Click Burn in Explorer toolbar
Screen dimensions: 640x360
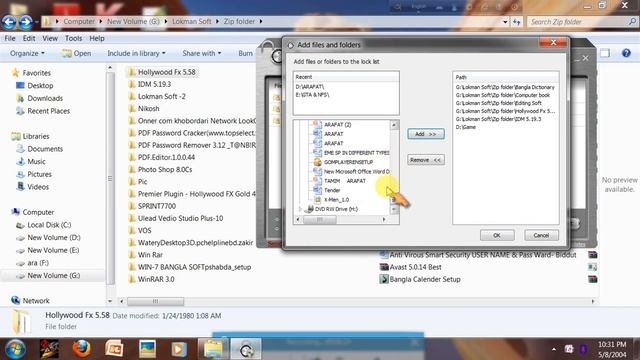click(245, 53)
